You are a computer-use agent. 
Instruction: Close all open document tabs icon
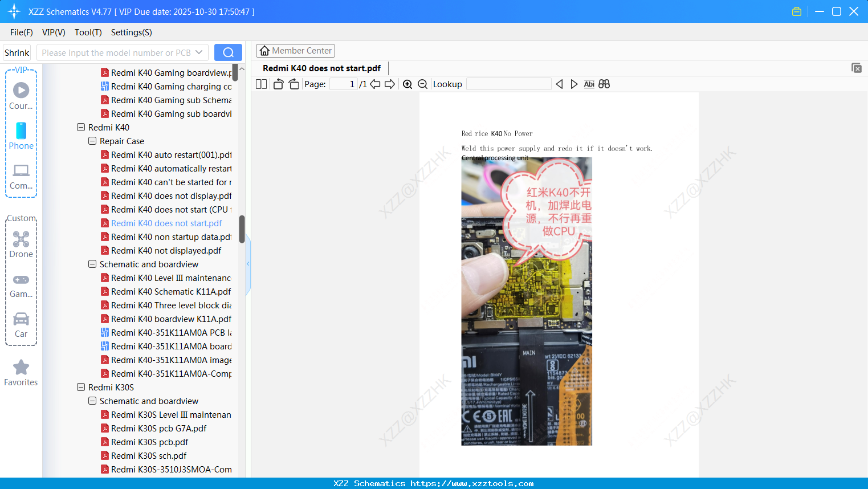(857, 68)
